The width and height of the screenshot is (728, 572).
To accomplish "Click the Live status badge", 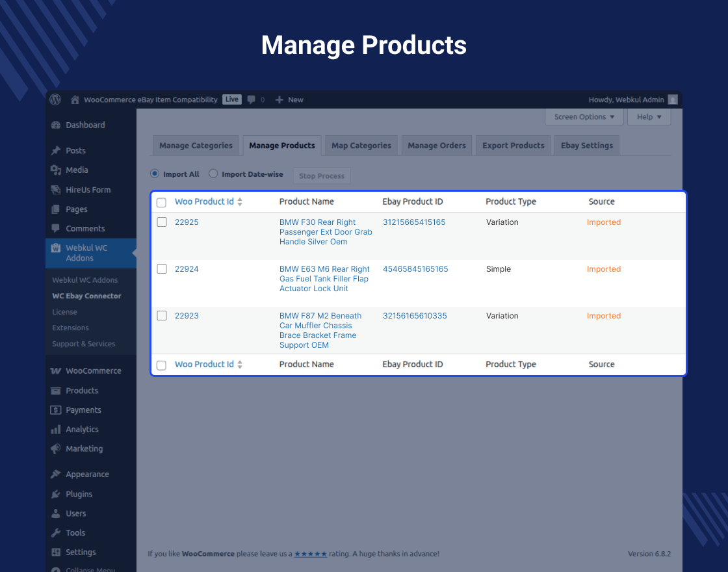I will tap(231, 99).
